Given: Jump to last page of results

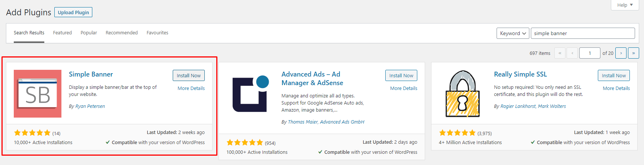Looking at the screenshot, I should [633, 53].
